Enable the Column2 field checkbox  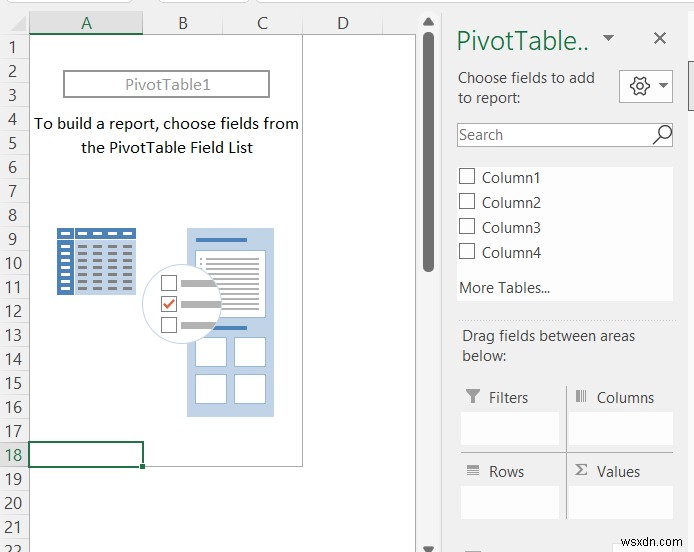pos(467,202)
